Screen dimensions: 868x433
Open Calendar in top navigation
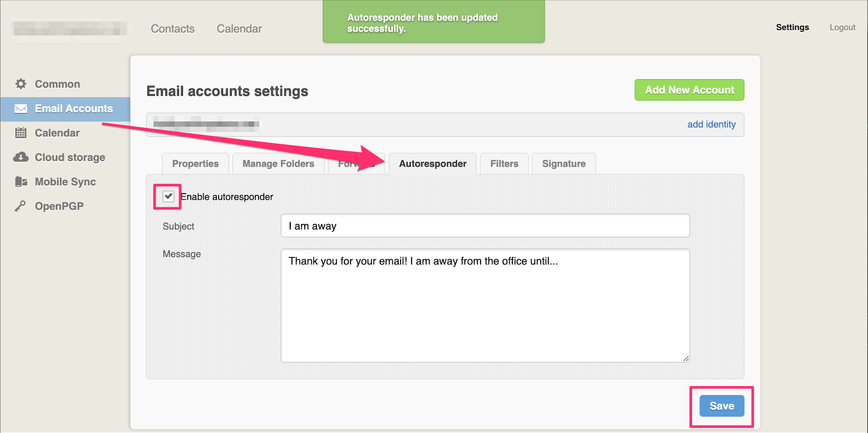point(239,29)
